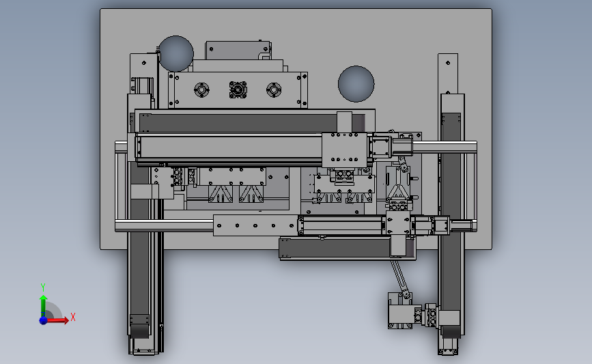Select the left circular hole in base plate
Image resolution: width=592 pixels, height=364 pixels.
tap(176, 54)
